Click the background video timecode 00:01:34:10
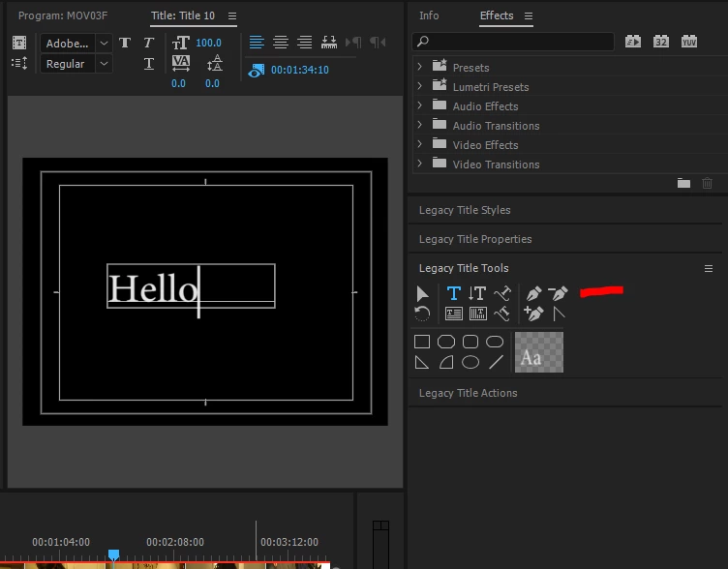Image resolution: width=728 pixels, height=569 pixels. (x=300, y=70)
